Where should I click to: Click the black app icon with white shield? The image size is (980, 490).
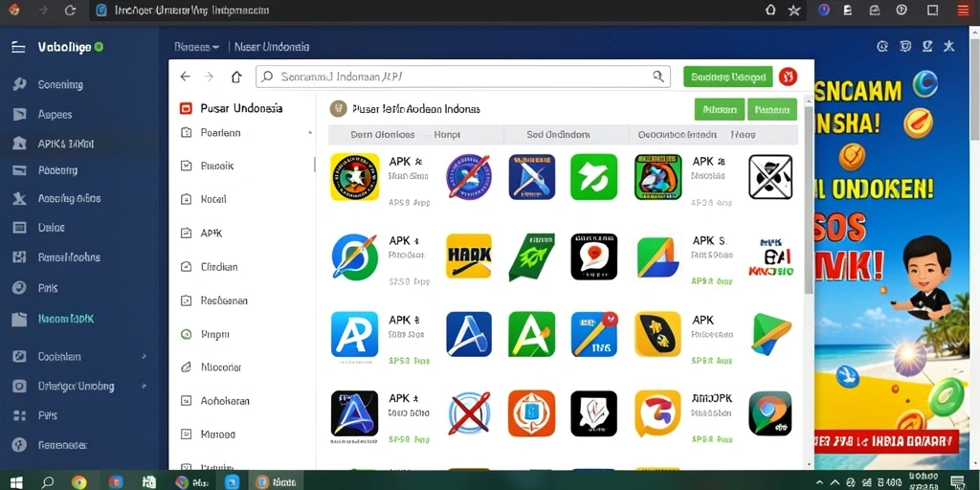pos(593,413)
